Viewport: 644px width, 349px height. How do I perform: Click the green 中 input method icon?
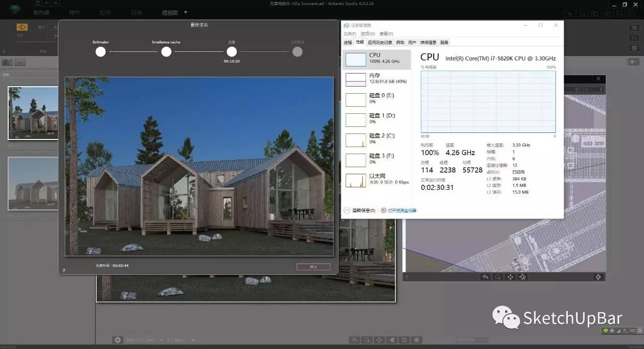[606, 331]
